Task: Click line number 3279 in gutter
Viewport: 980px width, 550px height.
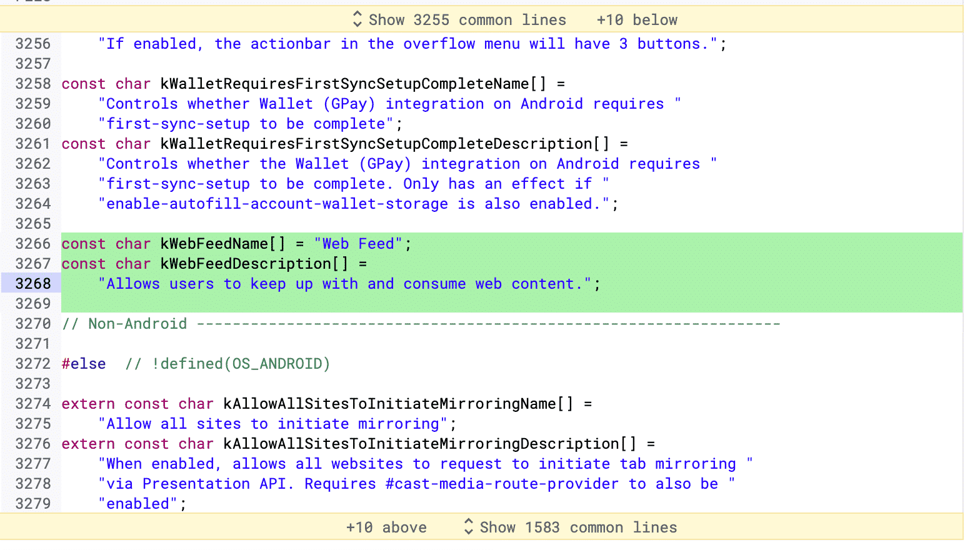Action: tap(33, 504)
